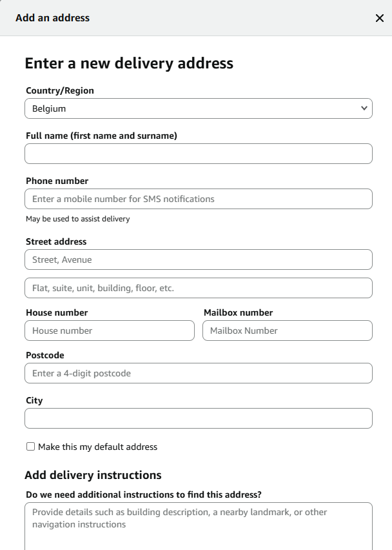Click the 'Mailbox number' field label

tap(238, 312)
